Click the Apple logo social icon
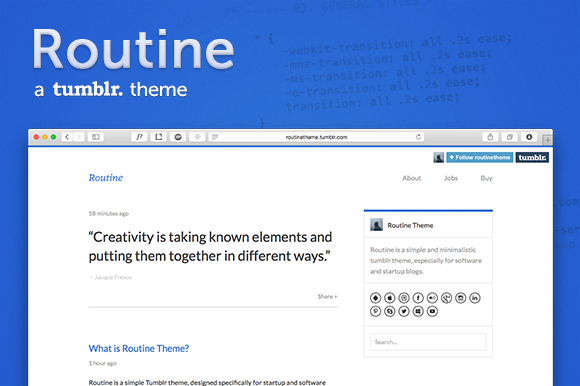The image size is (580, 386). [390, 298]
